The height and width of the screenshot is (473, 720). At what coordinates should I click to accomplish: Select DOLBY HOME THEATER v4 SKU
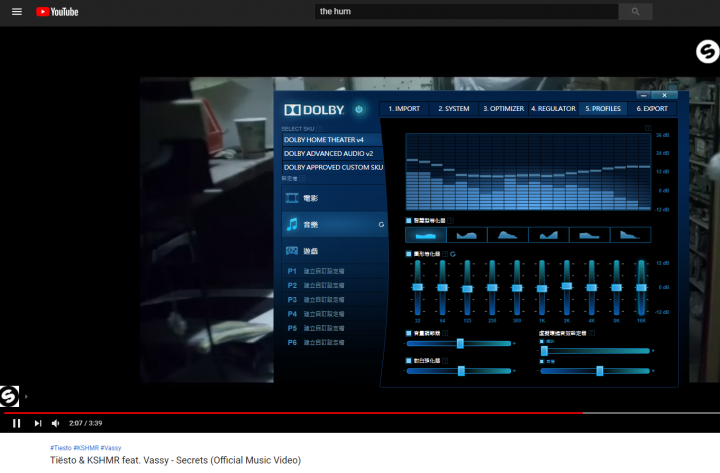[332, 140]
